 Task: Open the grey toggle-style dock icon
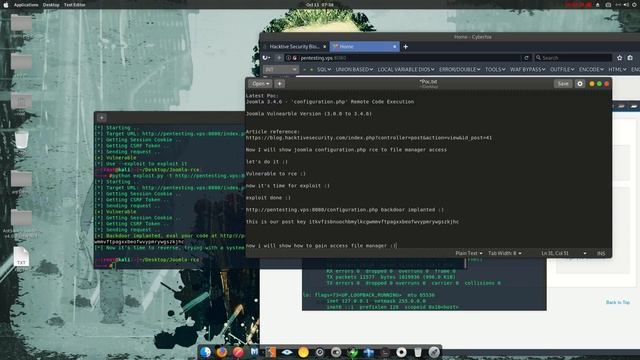tap(336, 352)
